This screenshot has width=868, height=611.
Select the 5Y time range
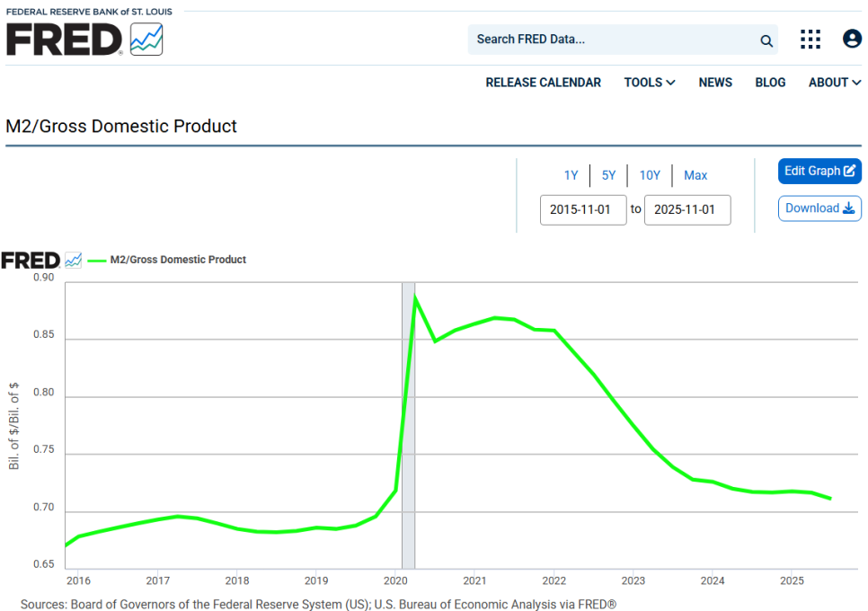click(x=609, y=175)
